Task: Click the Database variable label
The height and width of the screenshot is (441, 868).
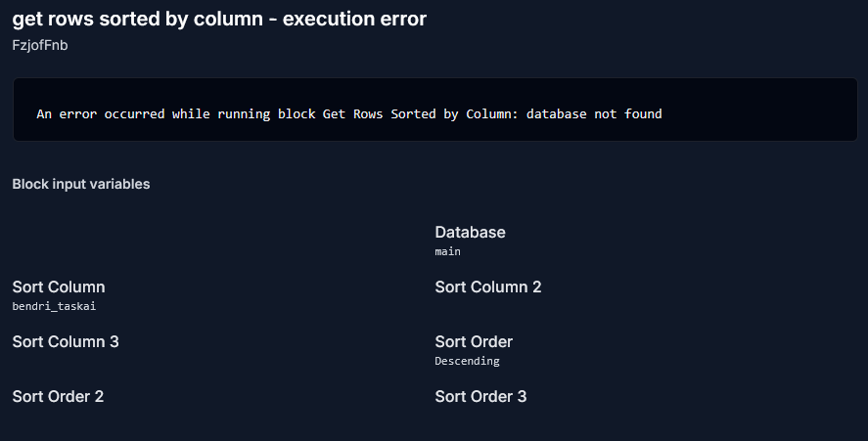Action: [x=470, y=232]
